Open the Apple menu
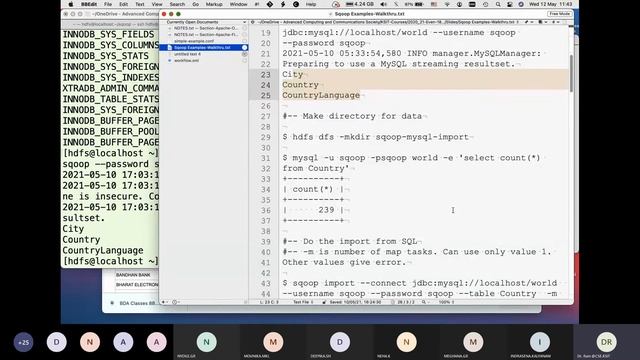 tap(71, 4)
